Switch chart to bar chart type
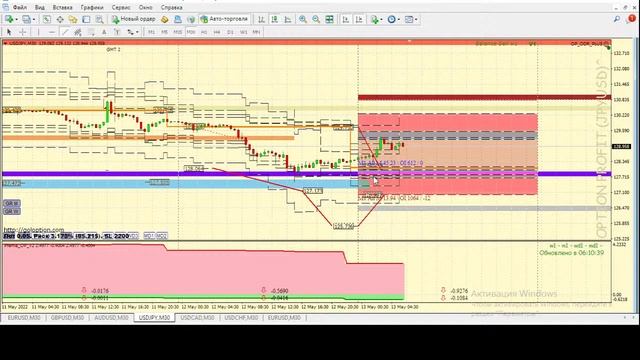Viewport: 640px width, 360px height. pyautogui.click(x=262, y=19)
